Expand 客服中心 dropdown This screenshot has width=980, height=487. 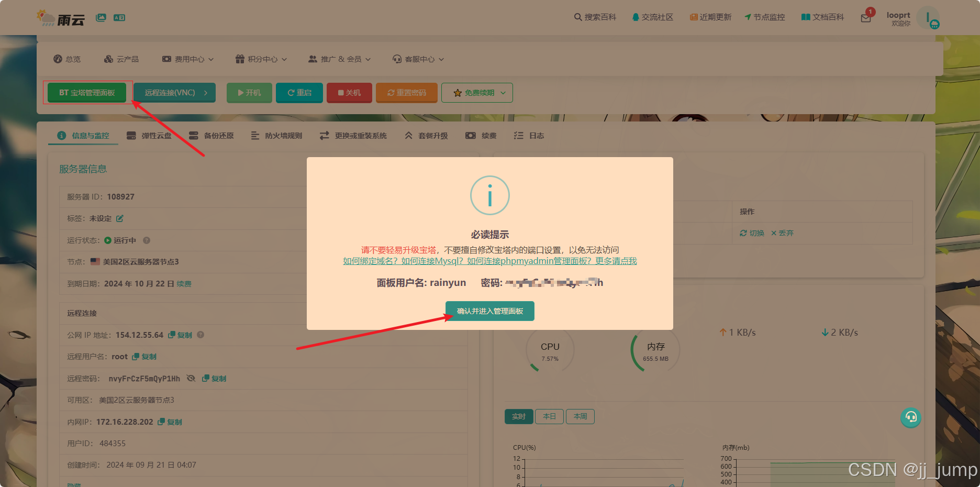418,59
